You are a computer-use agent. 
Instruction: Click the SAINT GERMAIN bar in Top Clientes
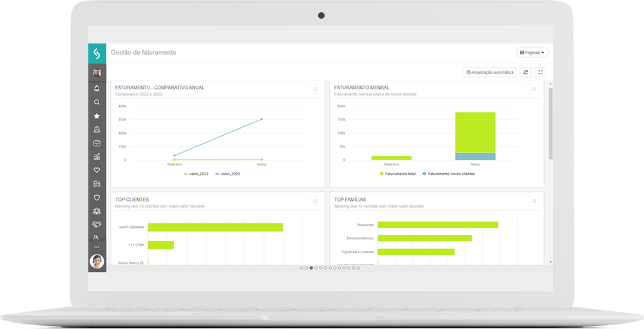pos(215,227)
